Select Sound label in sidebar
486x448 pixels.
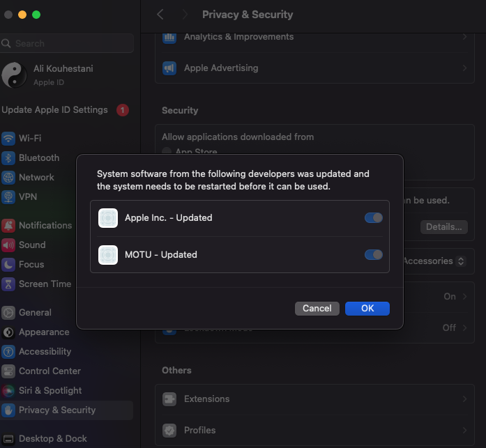point(32,245)
